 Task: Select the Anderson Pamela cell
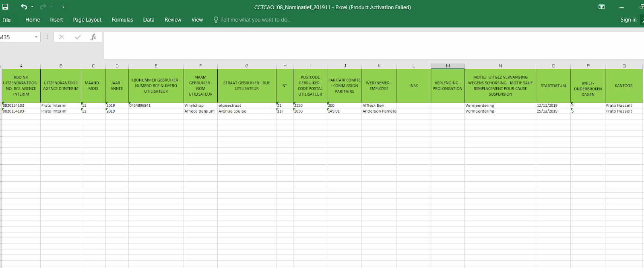pos(379,111)
